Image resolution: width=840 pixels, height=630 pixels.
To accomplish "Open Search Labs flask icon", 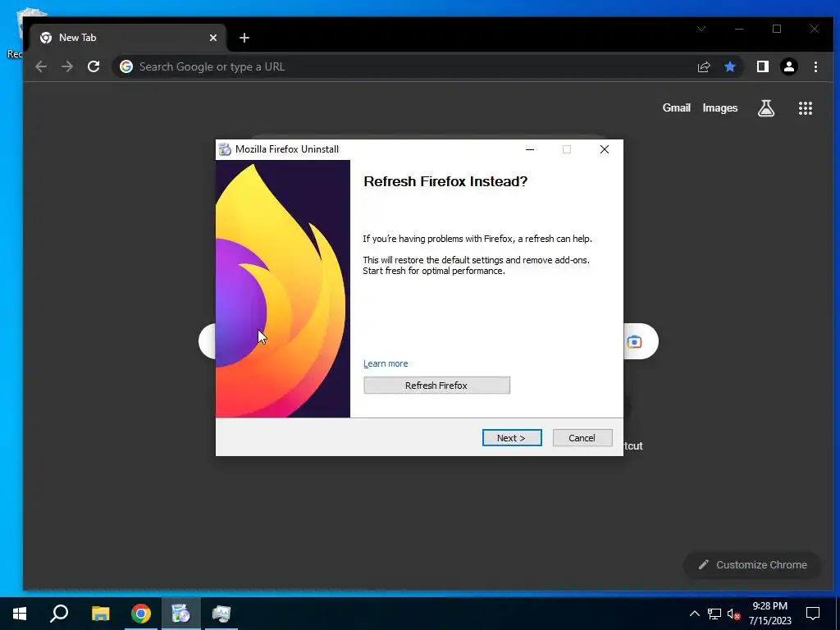I will pos(766,108).
